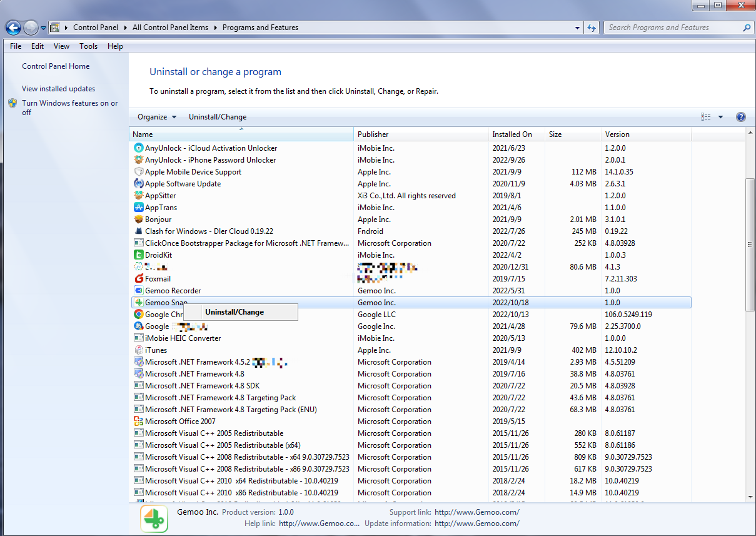Select ClickOnce Bootstrapper Package row
Viewport: 756px width, 536px height.
pyautogui.click(x=410, y=243)
